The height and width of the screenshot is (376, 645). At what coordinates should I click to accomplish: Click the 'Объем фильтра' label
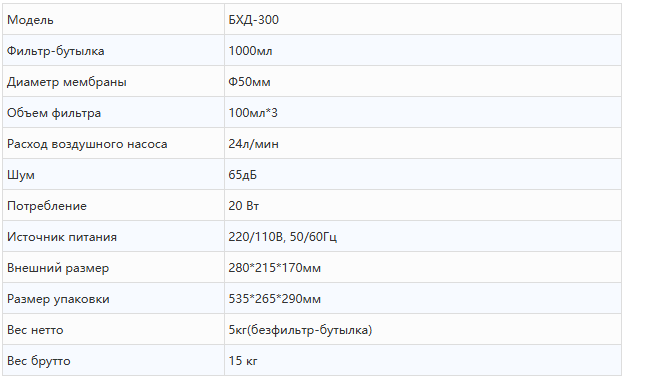(54, 113)
